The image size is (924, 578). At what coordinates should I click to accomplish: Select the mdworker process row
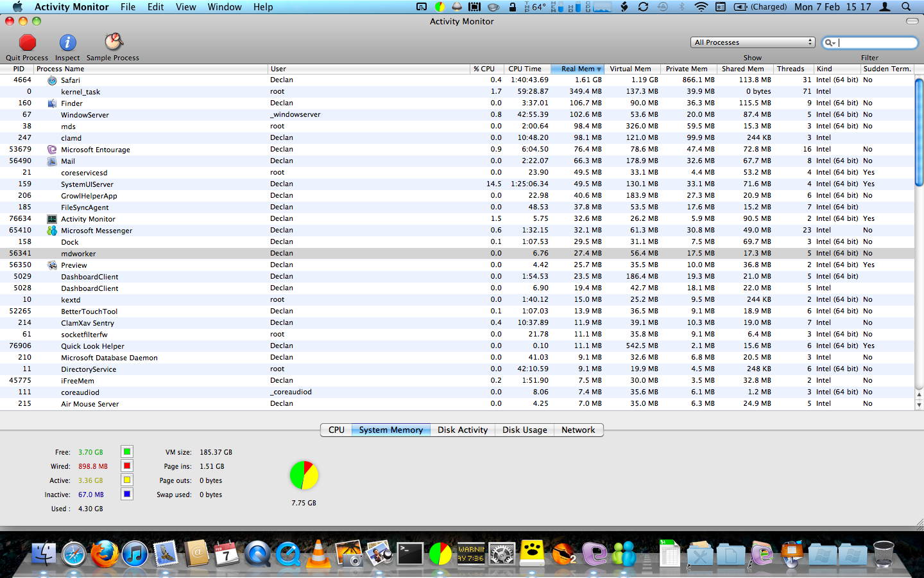[457, 254]
